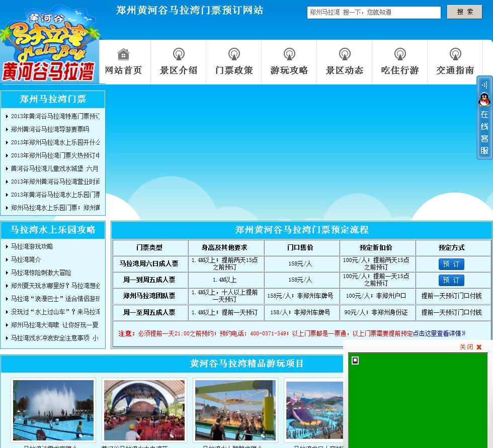The image size is (493, 448).
Task: Click the water jumping platform thumbnail
Action: pos(235,410)
